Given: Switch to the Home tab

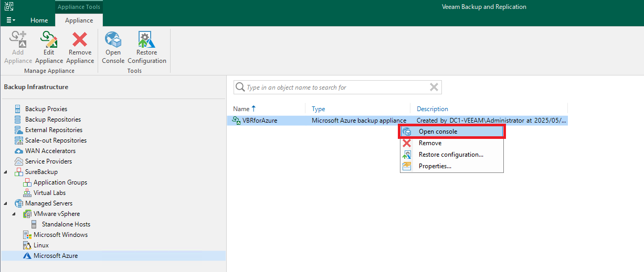Looking at the screenshot, I should click(x=39, y=20).
